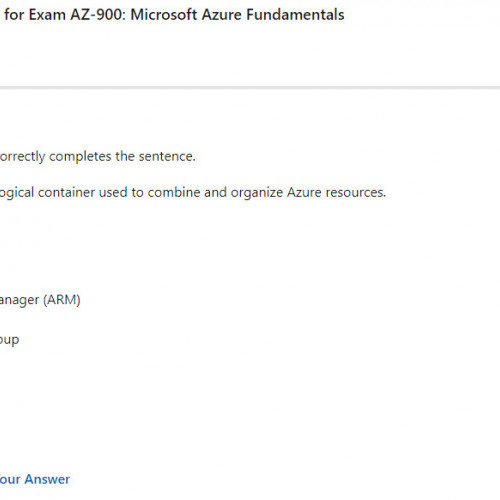500x500 pixels.
Task: Click 'Microsoft' in the page heading
Action: pos(164,15)
